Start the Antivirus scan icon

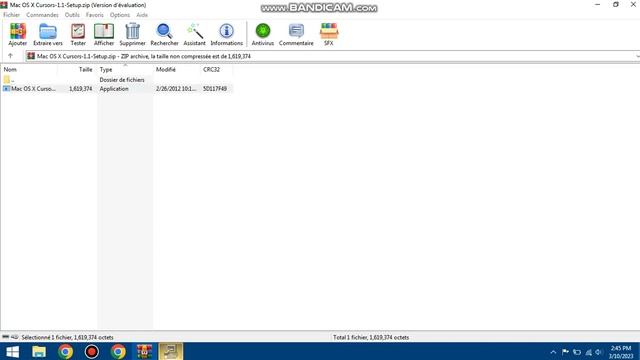click(262, 34)
